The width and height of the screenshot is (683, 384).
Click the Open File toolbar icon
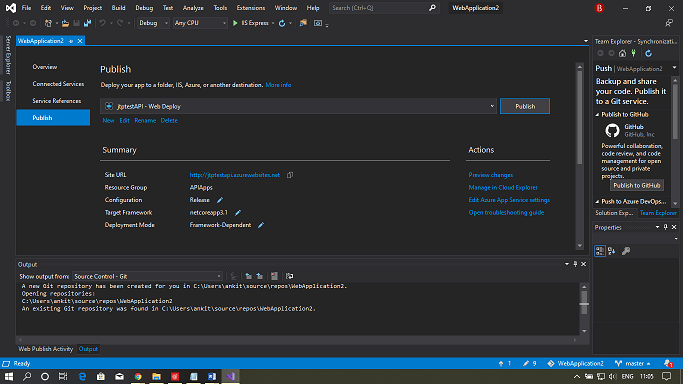(65, 23)
